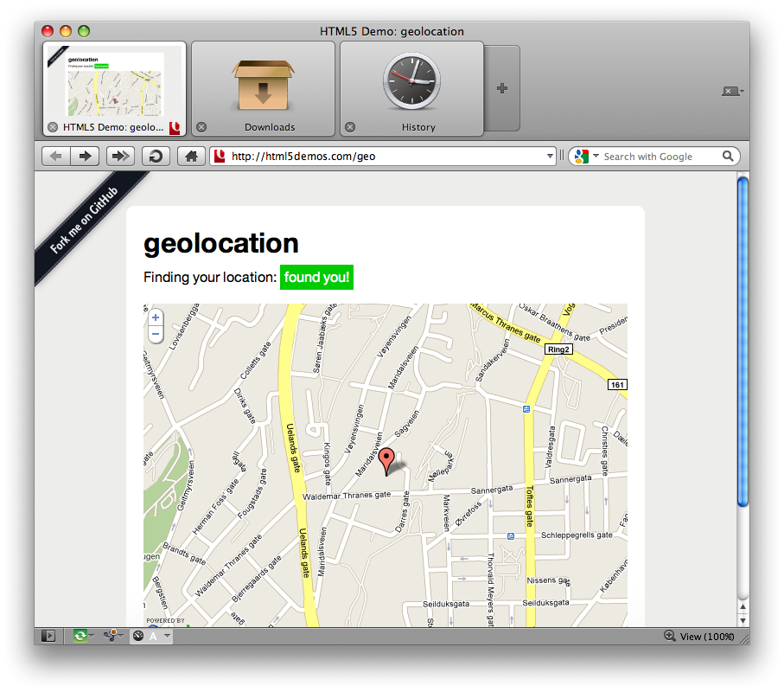Toggle the side panel button in status bar
Image resolution: width=784 pixels, height=692 pixels.
click(x=48, y=636)
